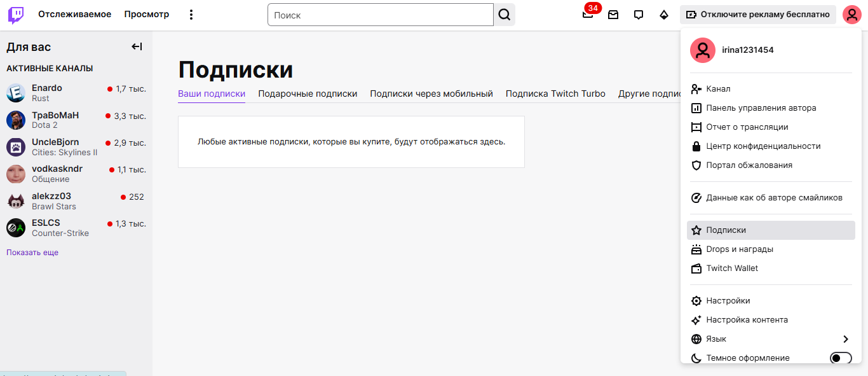Click the Drops и награды gift icon
868x376 pixels.
(696, 249)
